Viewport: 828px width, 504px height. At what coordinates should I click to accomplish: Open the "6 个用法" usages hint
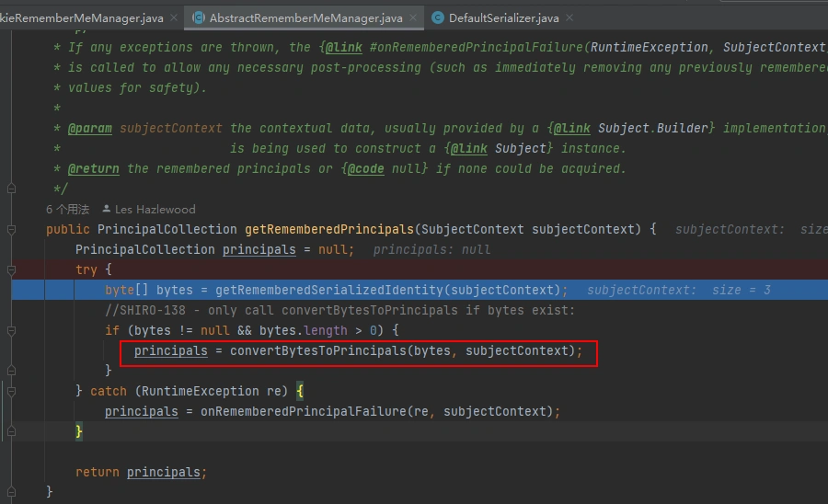click(x=67, y=210)
